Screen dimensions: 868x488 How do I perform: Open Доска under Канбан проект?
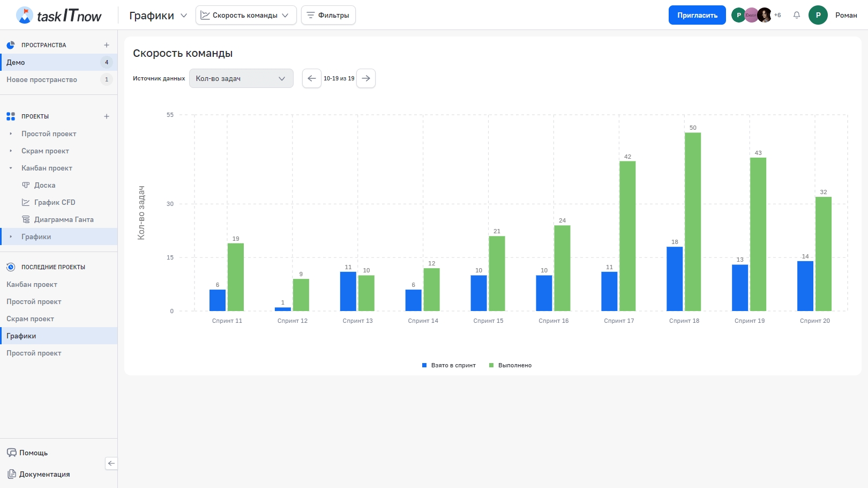[x=44, y=186]
